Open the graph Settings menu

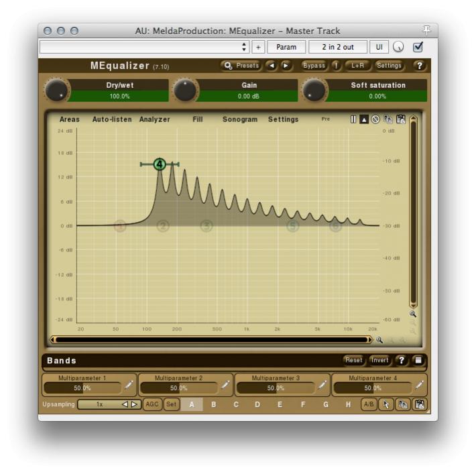click(x=283, y=119)
